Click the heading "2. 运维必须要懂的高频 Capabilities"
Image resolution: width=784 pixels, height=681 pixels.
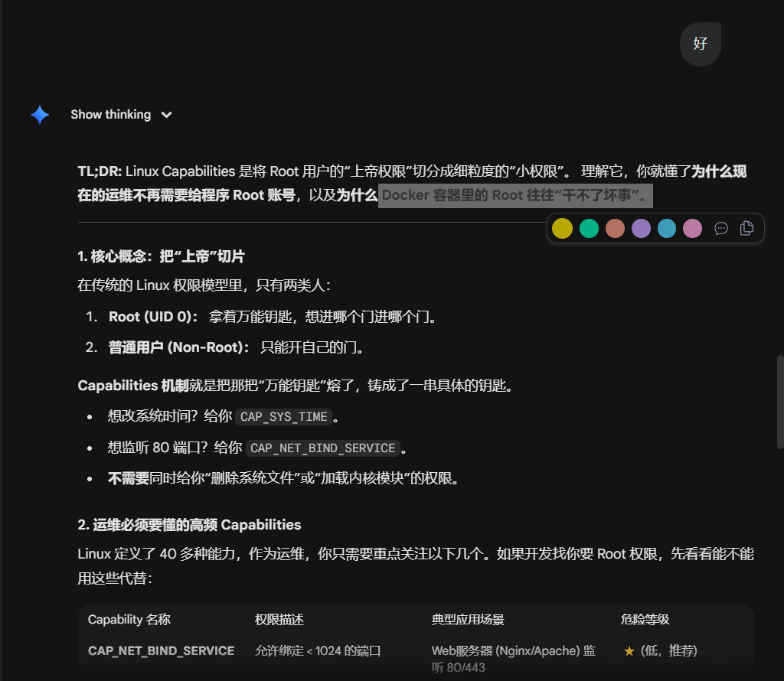pos(189,525)
